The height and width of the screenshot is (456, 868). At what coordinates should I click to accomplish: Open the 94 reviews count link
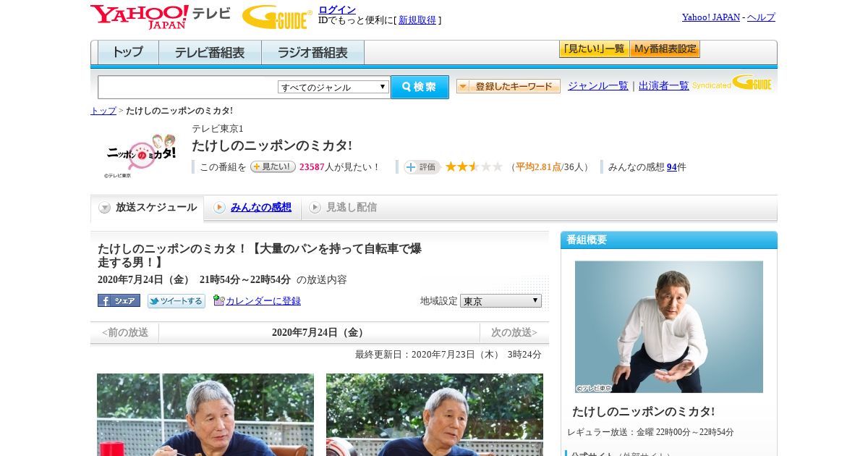[x=672, y=167]
